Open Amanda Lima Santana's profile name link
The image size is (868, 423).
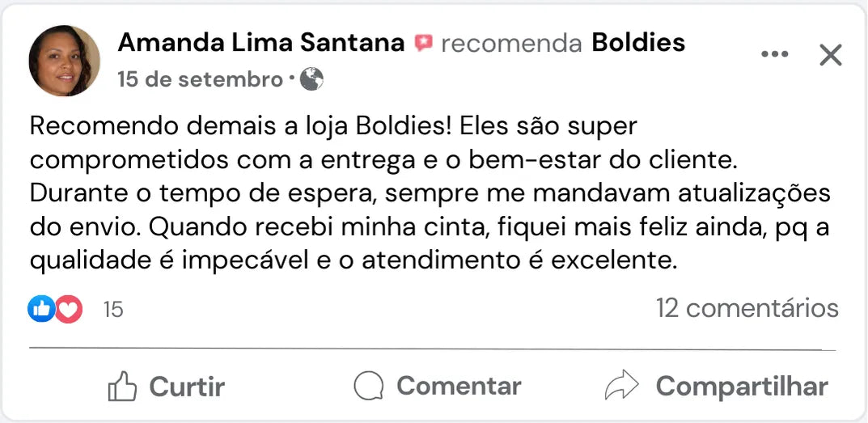[261, 43]
